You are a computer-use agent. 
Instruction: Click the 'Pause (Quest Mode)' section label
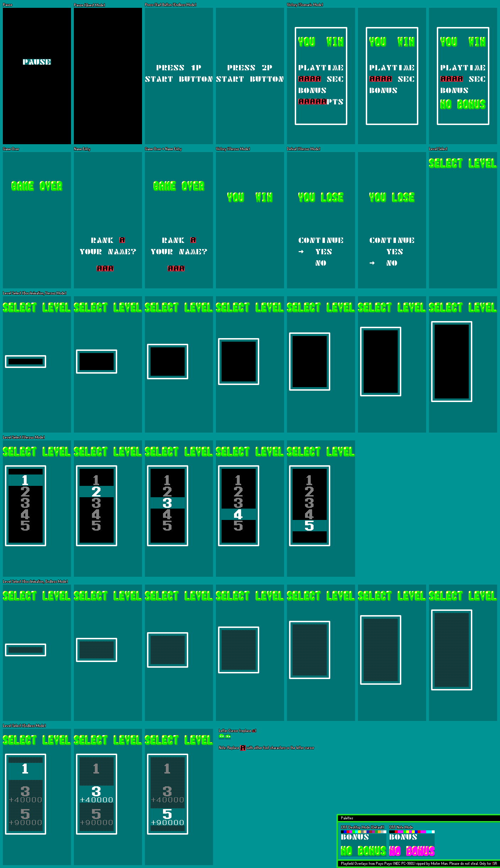point(89,5)
